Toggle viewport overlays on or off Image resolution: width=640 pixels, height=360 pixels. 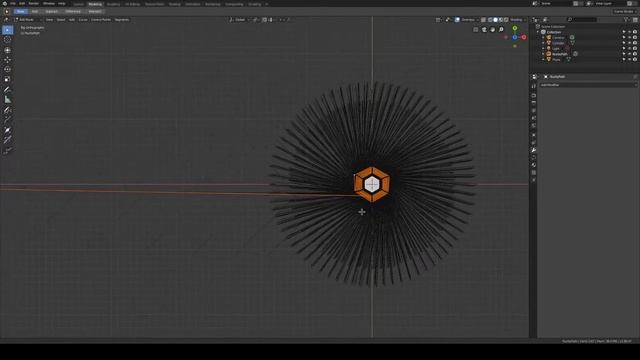(x=457, y=20)
